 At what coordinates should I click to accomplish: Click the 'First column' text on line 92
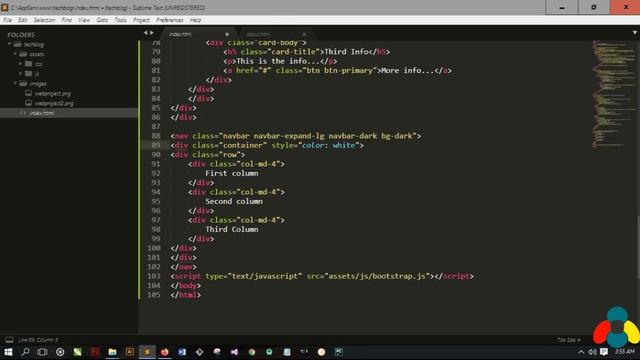231,173
